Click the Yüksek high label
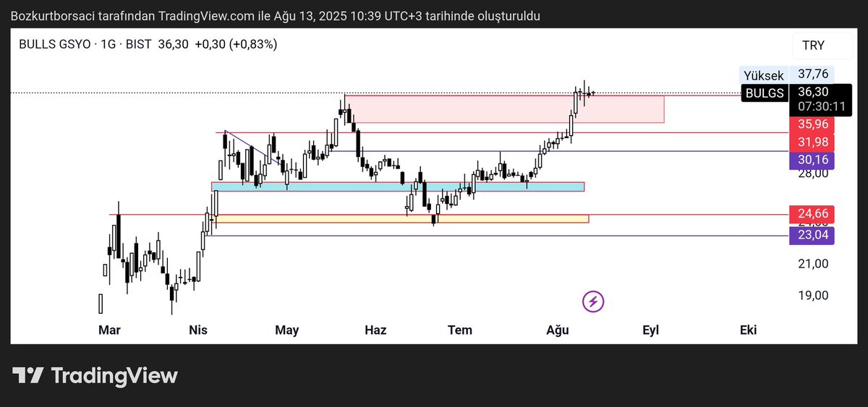868x407 pixels. coord(764,75)
